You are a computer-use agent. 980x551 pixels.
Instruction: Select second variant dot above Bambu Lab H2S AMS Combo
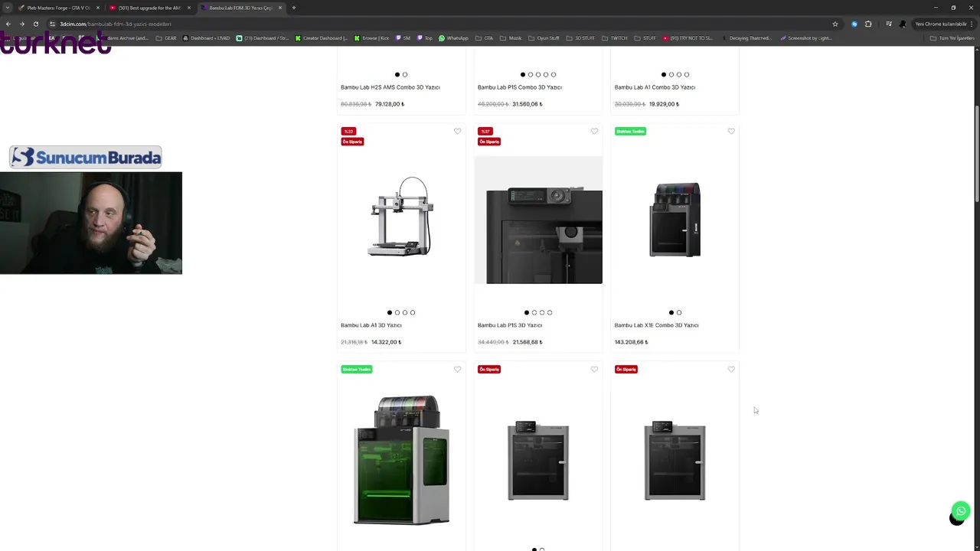coord(405,74)
